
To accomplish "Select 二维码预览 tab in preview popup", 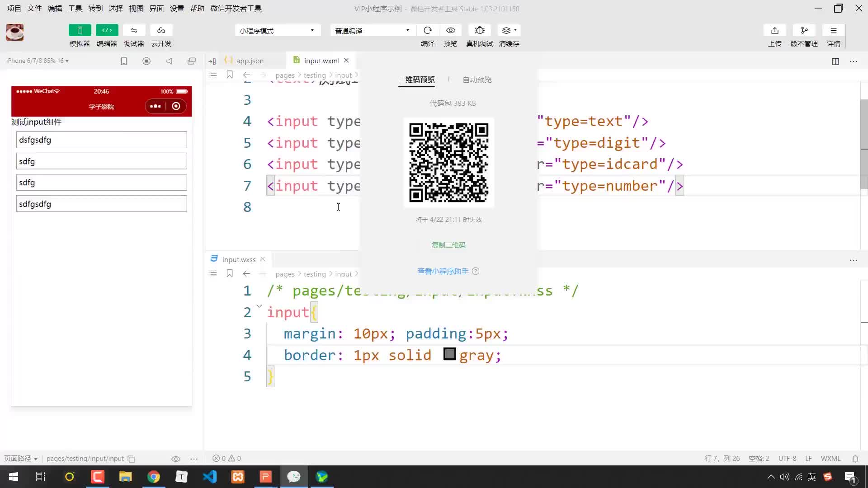I will tap(416, 80).
